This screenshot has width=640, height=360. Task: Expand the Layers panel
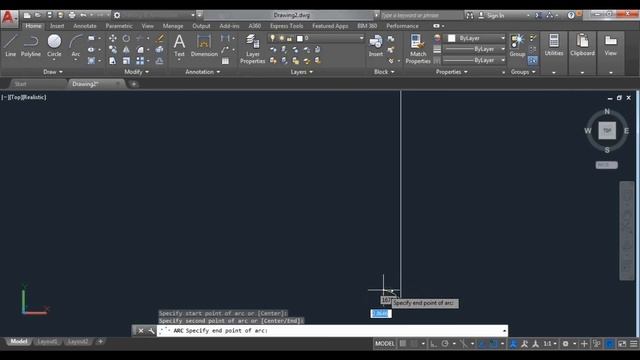(302, 72)
